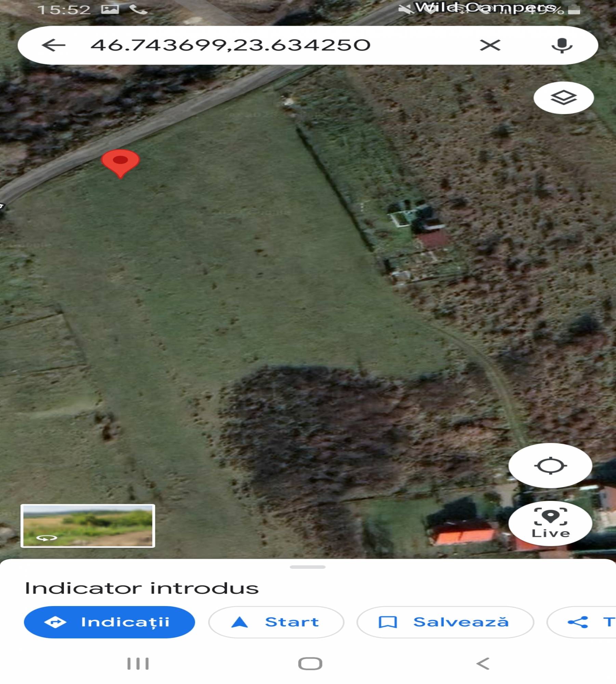Save location using Salvează button
The width and height of the screenshot is (616, 684).
point(445,622)
